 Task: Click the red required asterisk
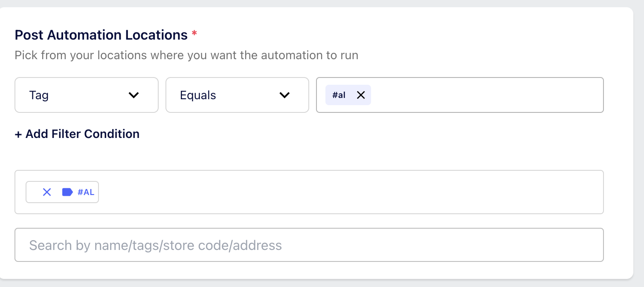(194, 34)
